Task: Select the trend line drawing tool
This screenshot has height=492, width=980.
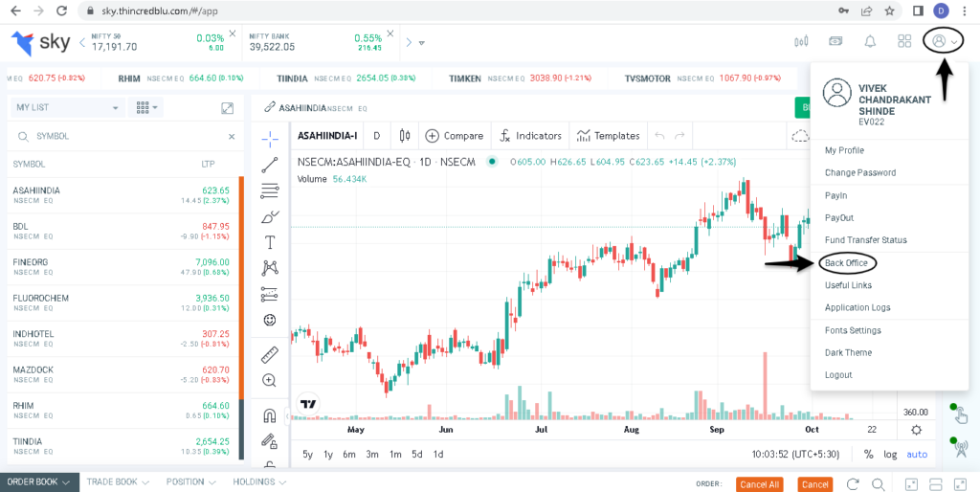Action: tap(270, 165)
